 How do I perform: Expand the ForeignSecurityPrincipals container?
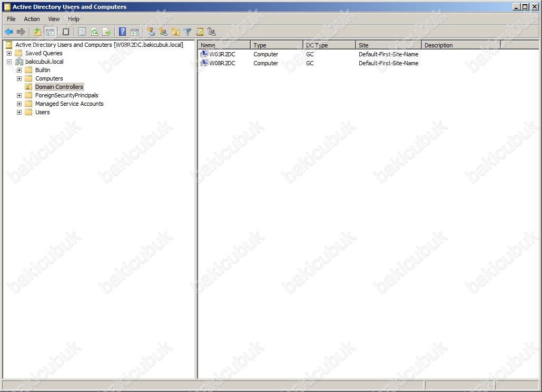pos(19,95)
